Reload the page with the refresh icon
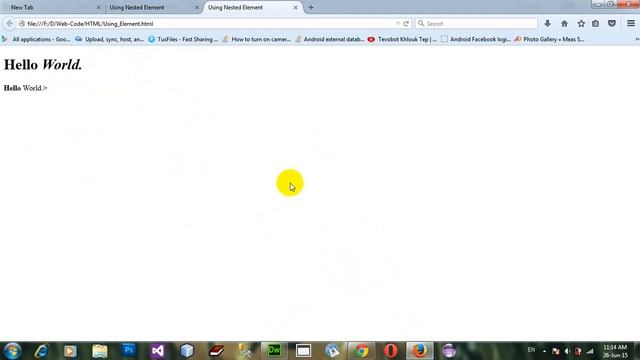This screenshot has height=360, width=640. [406, 24]
